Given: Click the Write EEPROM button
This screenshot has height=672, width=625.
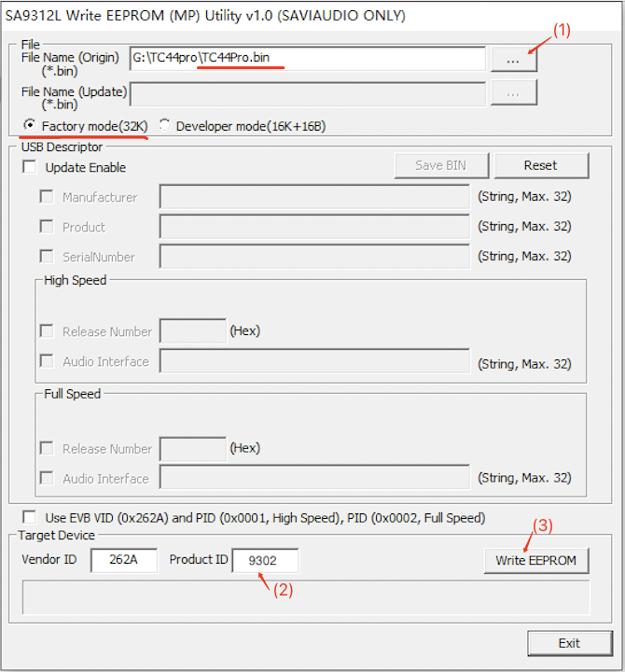Looking at the screenshot, I should click(x=536, y=560).
